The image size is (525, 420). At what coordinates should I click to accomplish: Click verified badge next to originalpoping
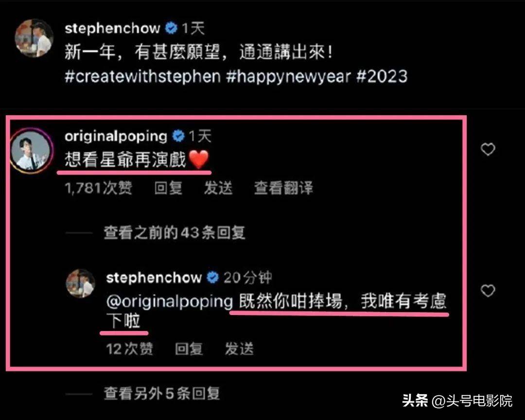178,136
